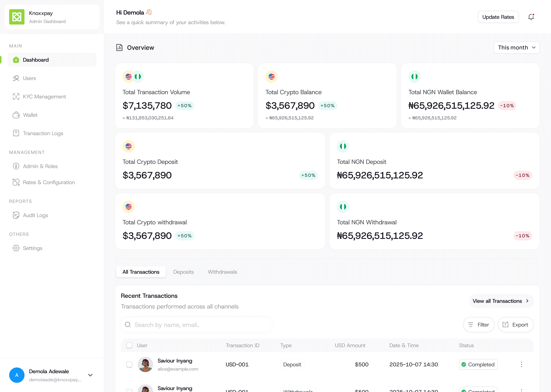Image resolution: width=551 pixels, height=392 pixels.
Task: Click the Search by name, email field
Action: 197,325
